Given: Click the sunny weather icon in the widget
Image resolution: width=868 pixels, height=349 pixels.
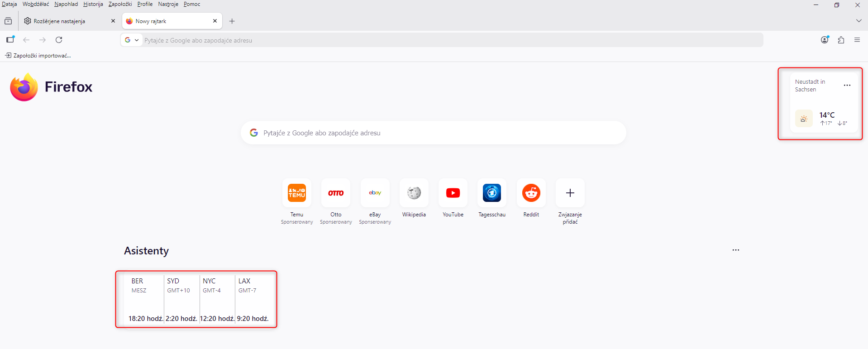Looking at the screenshot, I should 804,119.
